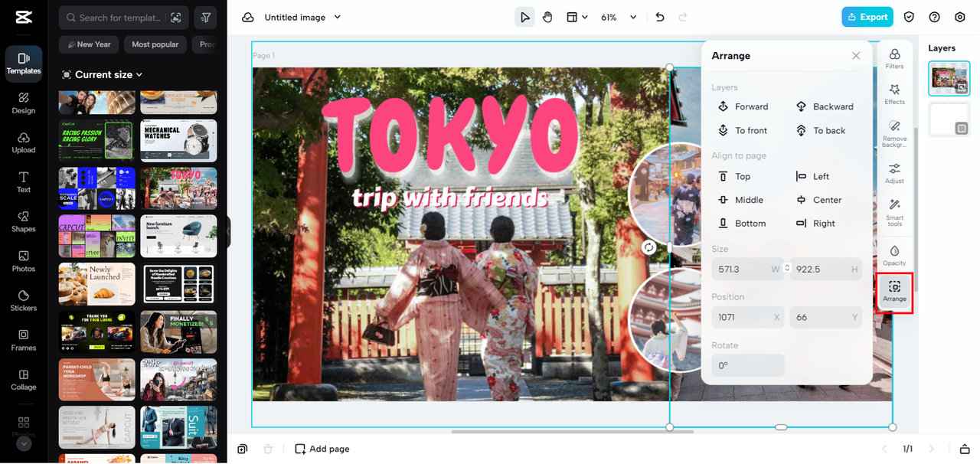Click the height size field 922.5
The width and height of the screenshot is (980, 464).
(826, 269)
